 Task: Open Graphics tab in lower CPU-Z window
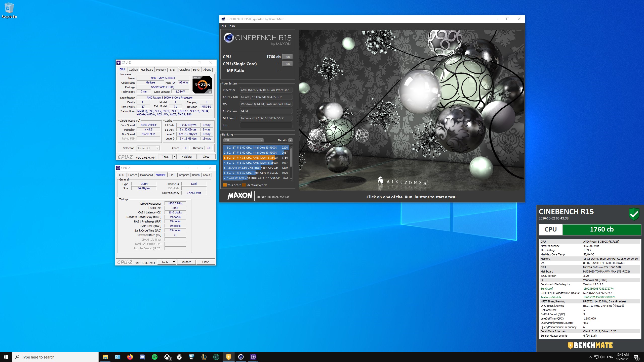[x=184, y=175]
